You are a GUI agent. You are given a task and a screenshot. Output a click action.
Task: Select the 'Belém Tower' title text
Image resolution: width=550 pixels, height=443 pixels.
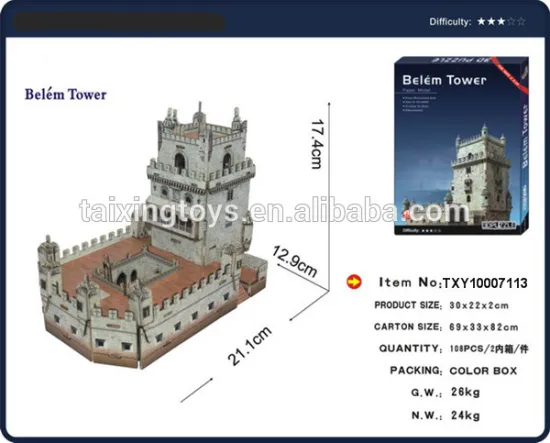coord(66,94)
